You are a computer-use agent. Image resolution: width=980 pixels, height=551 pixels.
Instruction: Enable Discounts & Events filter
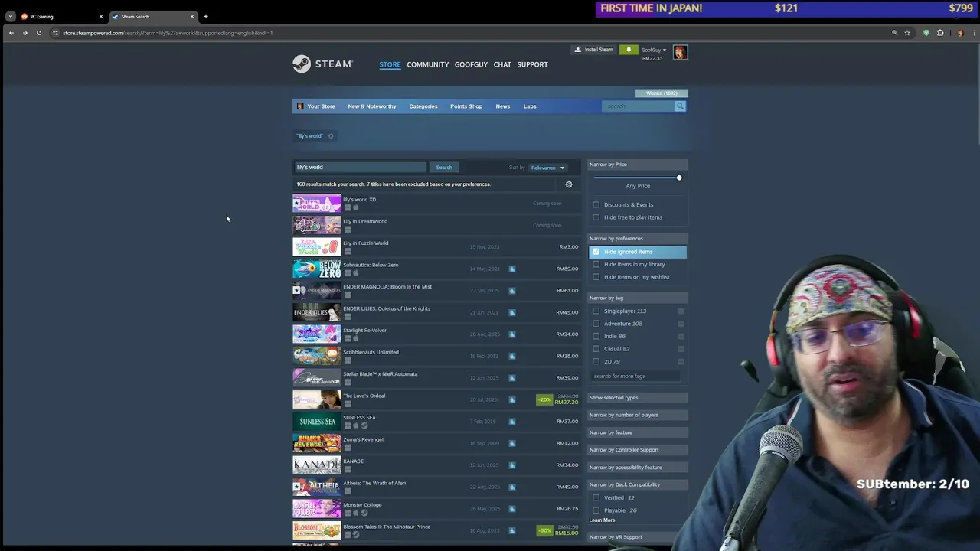pyautogui.click(x=596, y=205)
